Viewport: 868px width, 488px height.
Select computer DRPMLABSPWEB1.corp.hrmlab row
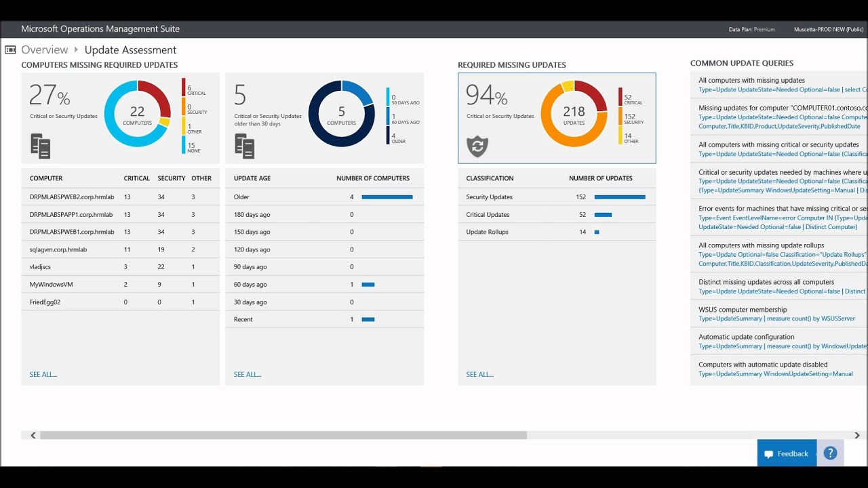[x=120, y=232]
